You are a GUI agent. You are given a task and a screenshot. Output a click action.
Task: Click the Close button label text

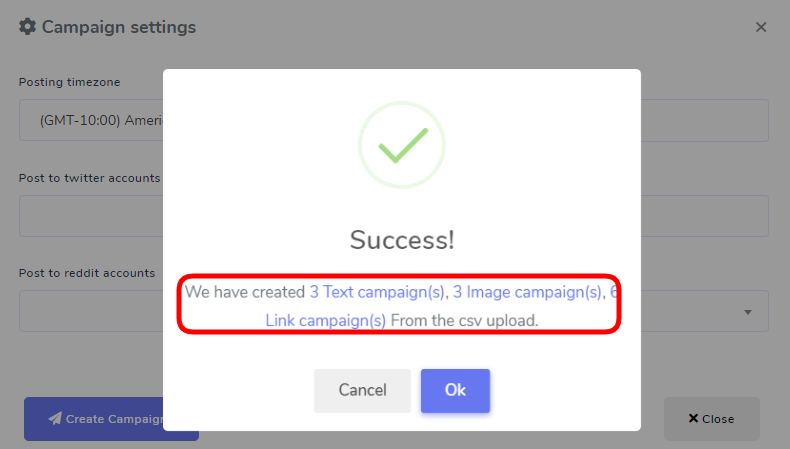tap(718, 419)
